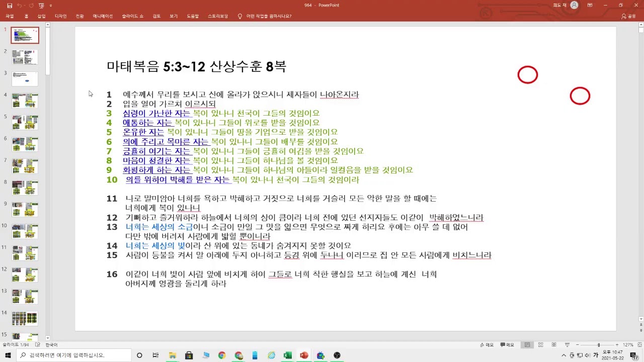Screen dimensions: 644x362
Task: Click the 'tell me what to do' search box
Action: pos(265,16)
